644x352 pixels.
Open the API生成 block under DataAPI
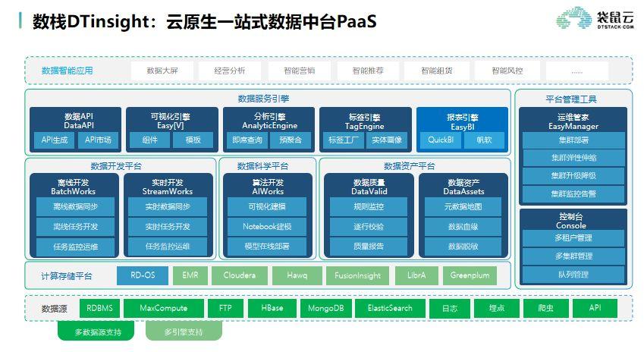[54, 140]
